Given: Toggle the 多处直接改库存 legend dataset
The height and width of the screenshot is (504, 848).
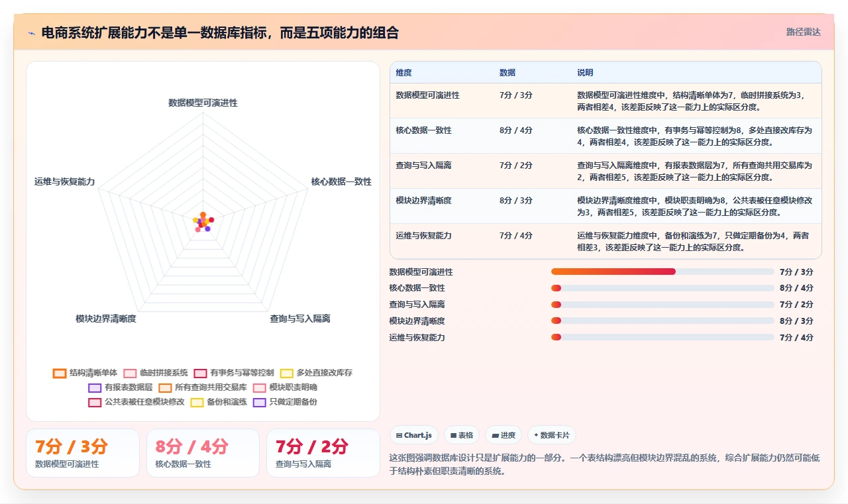Looking at the screenshot, I should coord(316,373).
